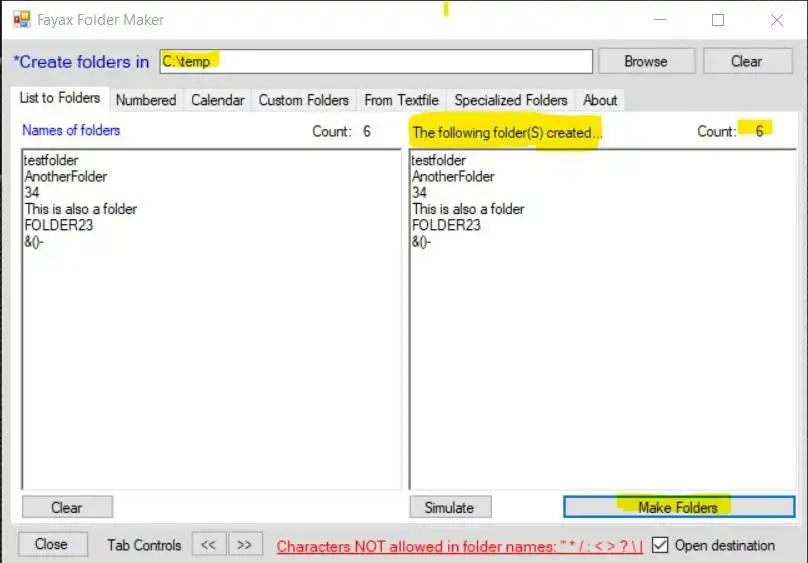
Task: Open the Numbered tab
Action: coord(146,100)
